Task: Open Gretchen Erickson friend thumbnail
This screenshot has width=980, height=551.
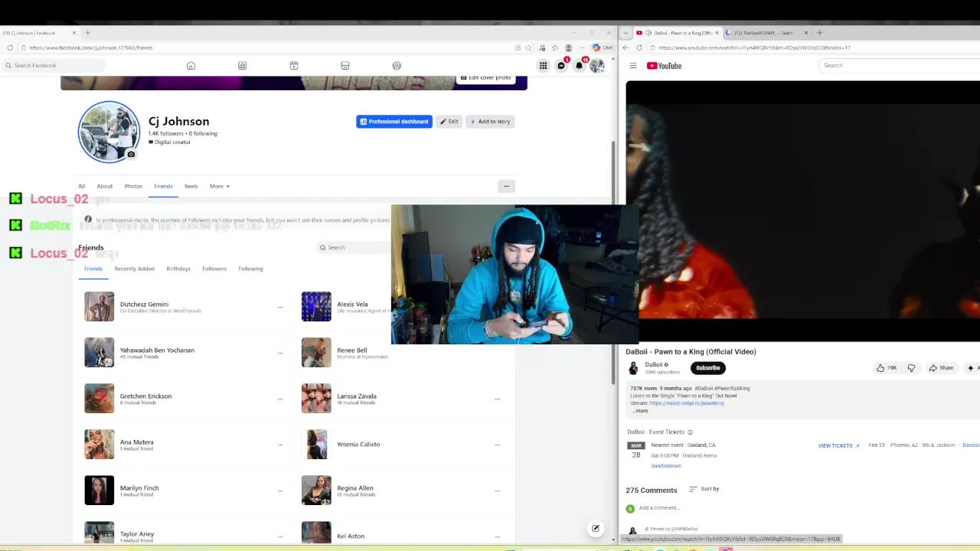Action: point(99,399)
